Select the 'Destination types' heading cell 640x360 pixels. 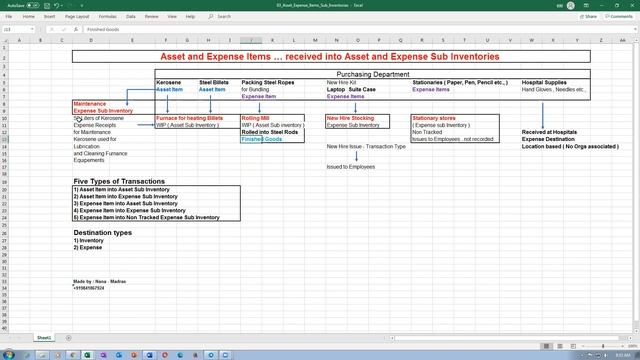point(102,233)
